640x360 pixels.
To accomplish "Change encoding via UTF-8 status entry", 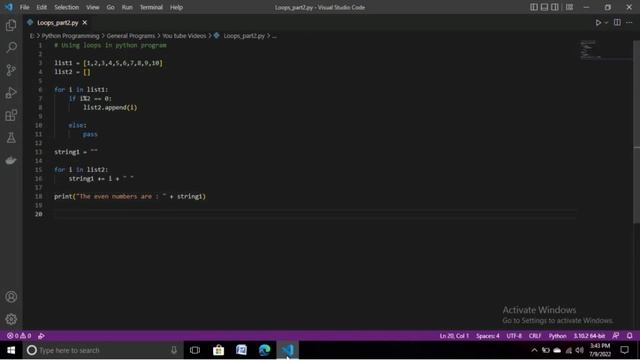I will click(x=514, y=336).
